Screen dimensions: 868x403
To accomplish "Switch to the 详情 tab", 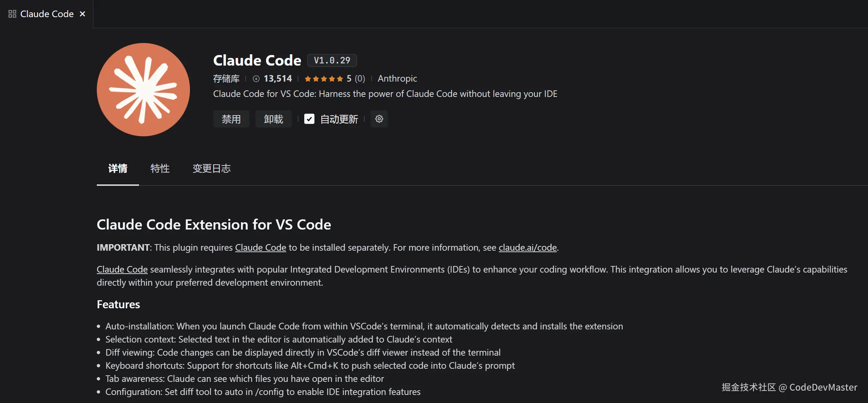I will click(x=118, y=168).
